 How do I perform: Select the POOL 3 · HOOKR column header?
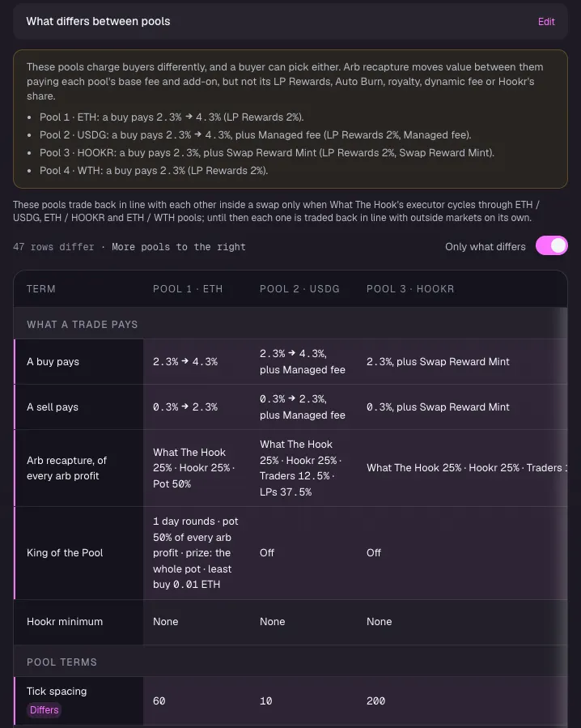[410, 289]
